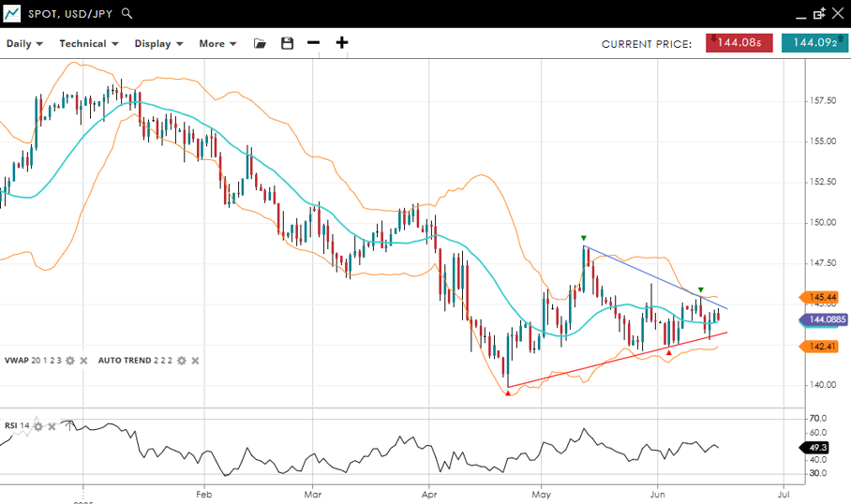Viewport: 851px width, 504px height.
Task: Remove the RSI 14 indicator
Action: [x=52, y=426]
